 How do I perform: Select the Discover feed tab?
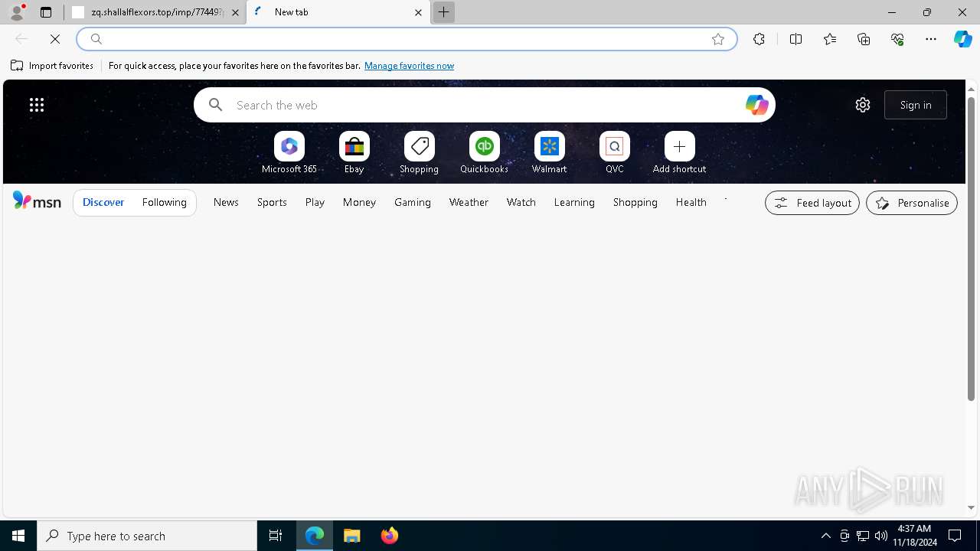tap(103, 202)
